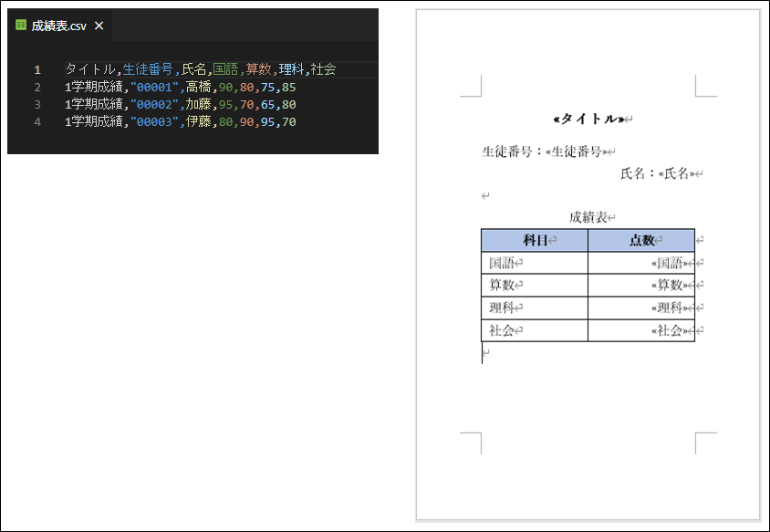Click 1学期成績 on CSV line 3
Image resolution: width=770 pixels, height=532 pixels.
pyautogui.click(x=93, y=104)
